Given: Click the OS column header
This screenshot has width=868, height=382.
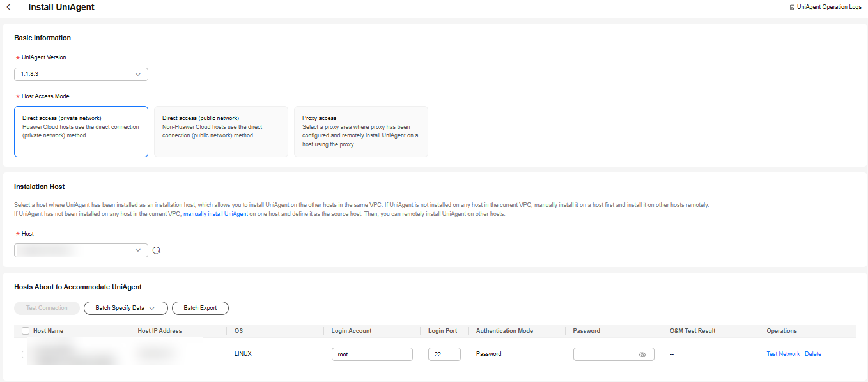Looking at the screenshot, I should coord(238,331).
